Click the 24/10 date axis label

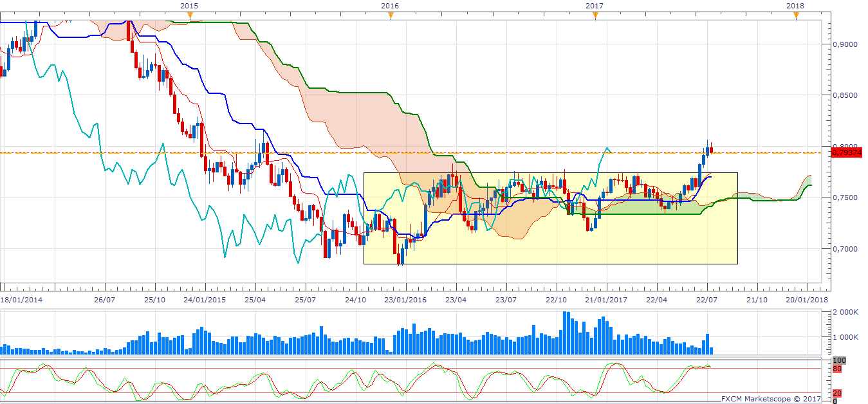[x=356, y=300]
